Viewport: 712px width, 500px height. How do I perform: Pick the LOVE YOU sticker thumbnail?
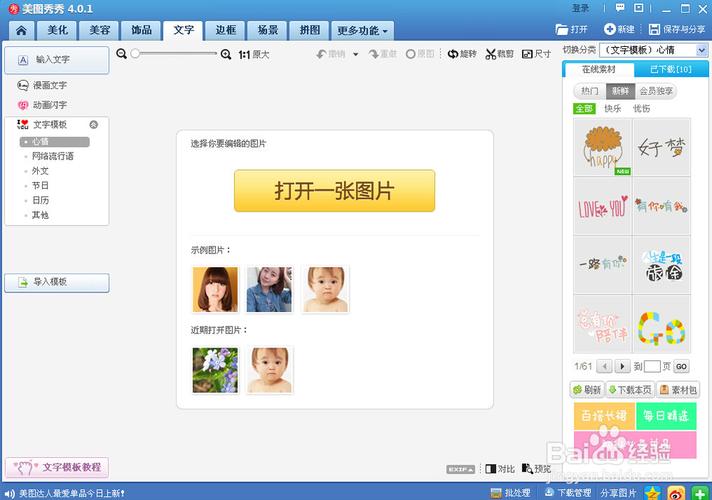tap(602, 206)
